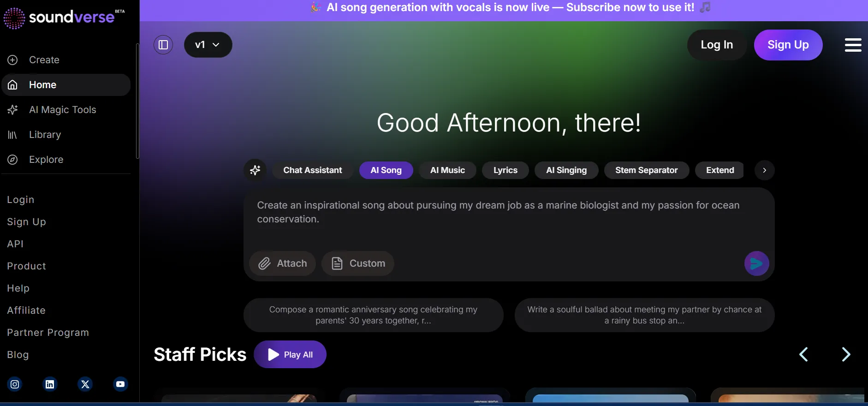Open Soundverse X (Twitter) icon
The width and height of the screenshot is (868, 406).
tap(85, 384)
